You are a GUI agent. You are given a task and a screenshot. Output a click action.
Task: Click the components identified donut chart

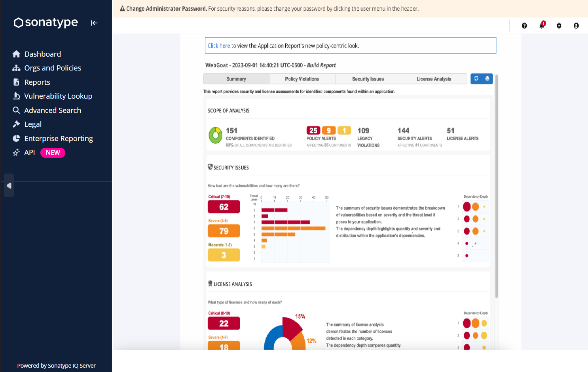(x=215, y=135)
